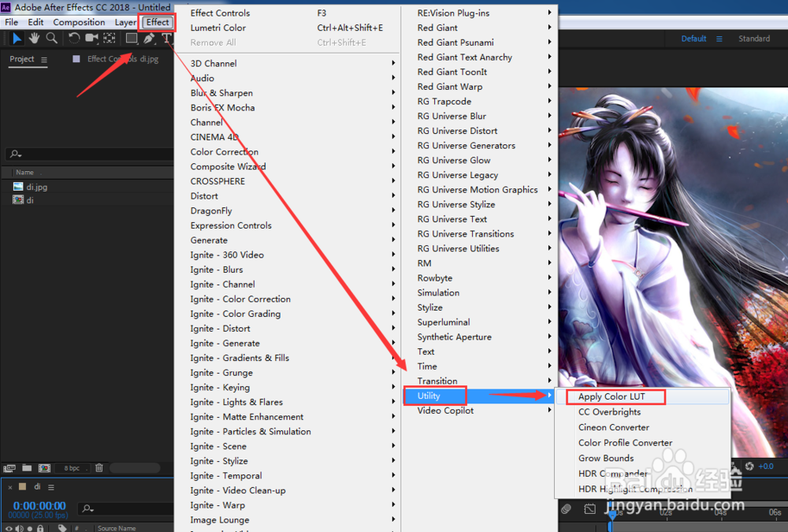Expand the Distort submenu
This screenshot has width=788, height=532.
coord(292,196)
